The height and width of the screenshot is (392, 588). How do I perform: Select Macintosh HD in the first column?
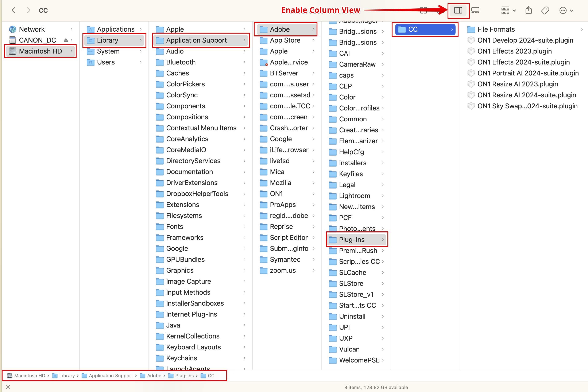coord(41,51)
